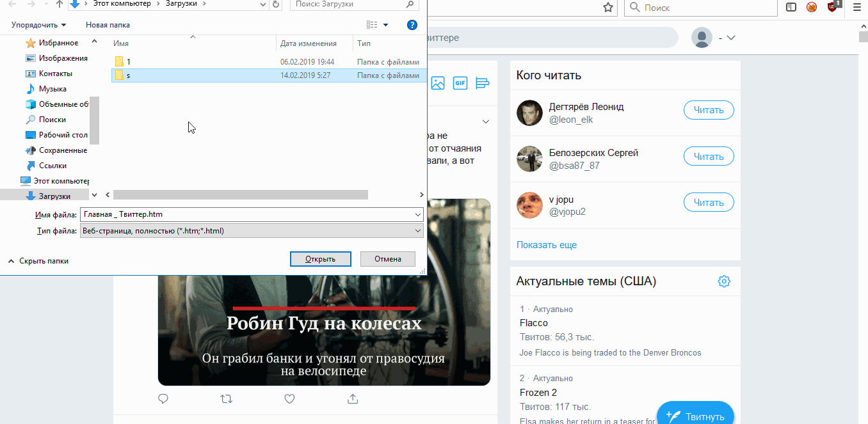Expand Имя файла combo dropdown arrow

coord(418,215)
